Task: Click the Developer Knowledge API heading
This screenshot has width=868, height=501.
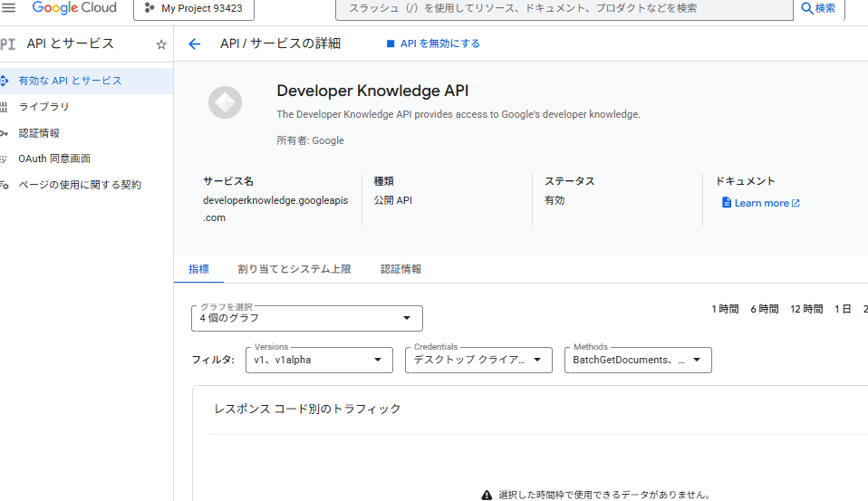Action: [372, 91]
